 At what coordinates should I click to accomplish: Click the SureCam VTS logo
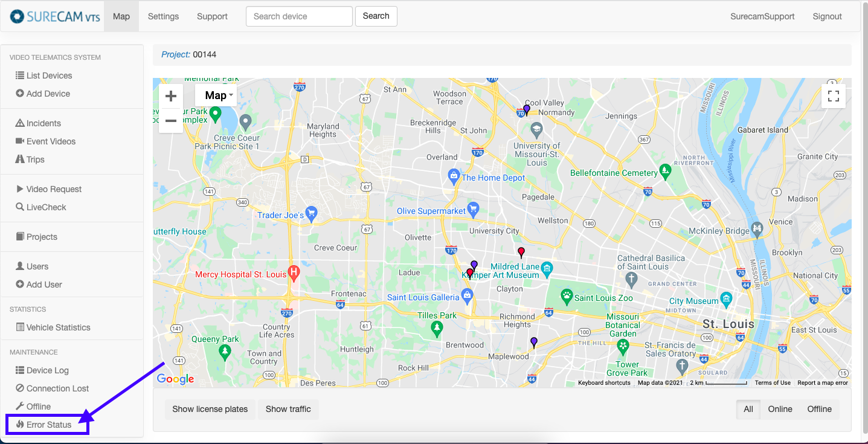coord(54,16)
